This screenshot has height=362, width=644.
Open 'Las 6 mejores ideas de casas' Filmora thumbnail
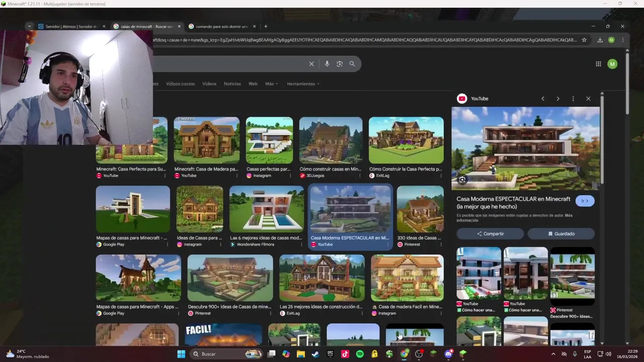tap(267, 209)
